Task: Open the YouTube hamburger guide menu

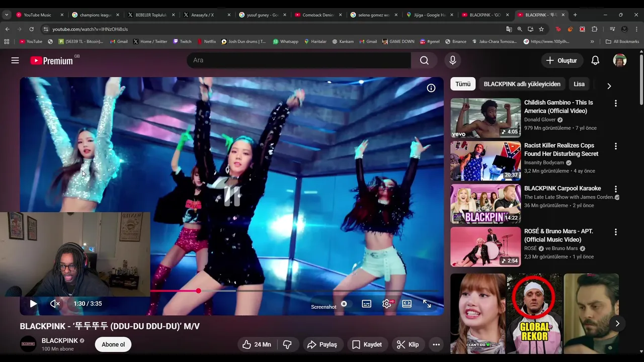Action: point(15,60)
